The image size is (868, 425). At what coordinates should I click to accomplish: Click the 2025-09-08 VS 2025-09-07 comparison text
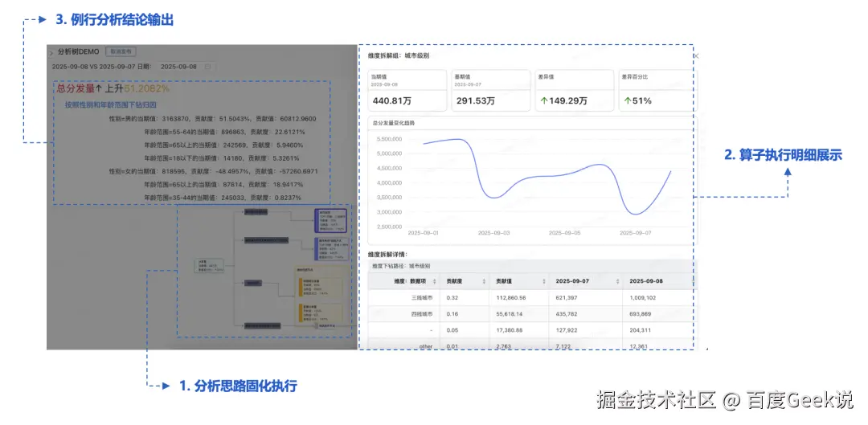point(93,67)
